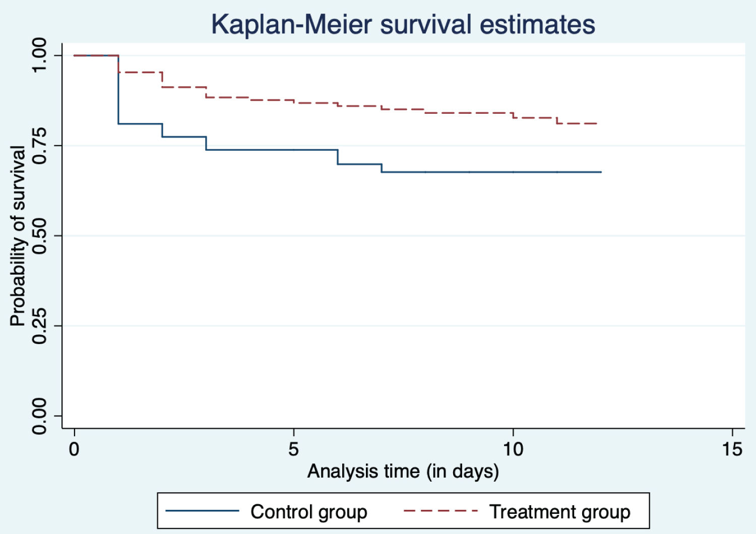The height and width of the screenshot is (534, 756).
Task: Click the Kaplan-Meier survival estimates title
Action: [403, 24]
